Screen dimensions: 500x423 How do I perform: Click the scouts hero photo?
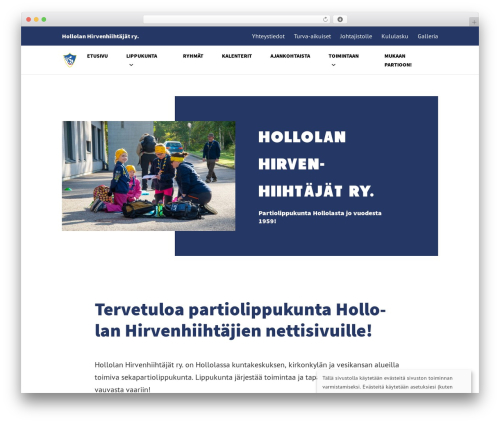149,176
